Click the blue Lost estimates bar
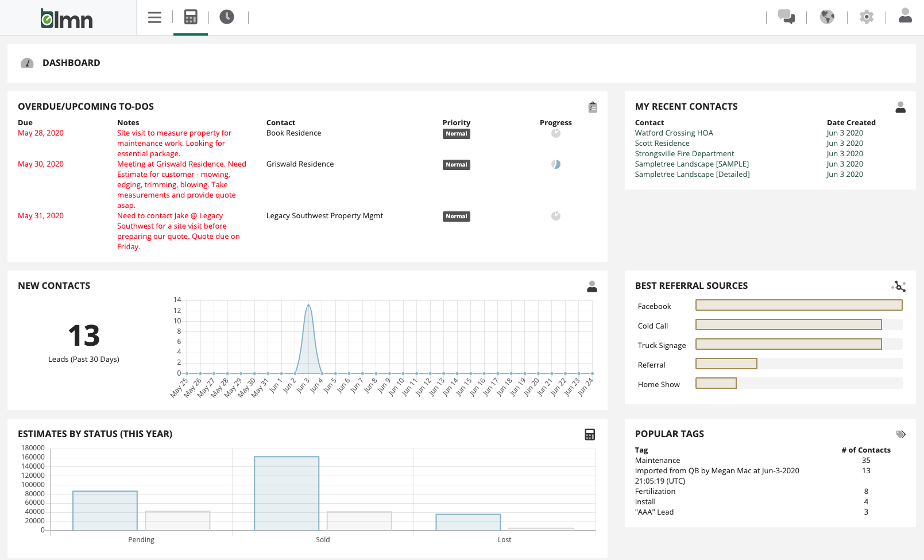 coord(468,522)
